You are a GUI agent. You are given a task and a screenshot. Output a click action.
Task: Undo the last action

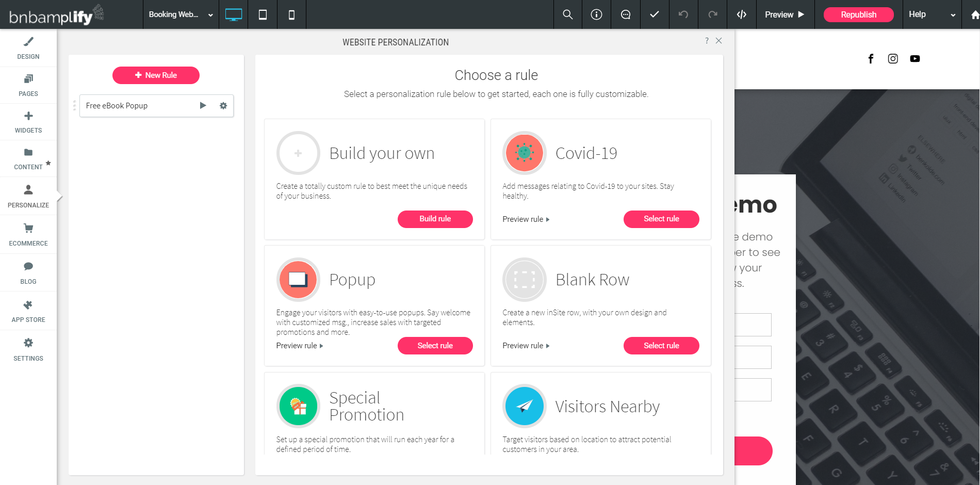click(683, 14)
